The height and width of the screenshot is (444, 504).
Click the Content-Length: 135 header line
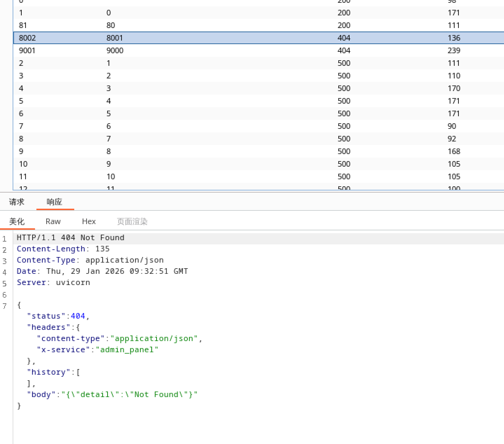(63, 249)
